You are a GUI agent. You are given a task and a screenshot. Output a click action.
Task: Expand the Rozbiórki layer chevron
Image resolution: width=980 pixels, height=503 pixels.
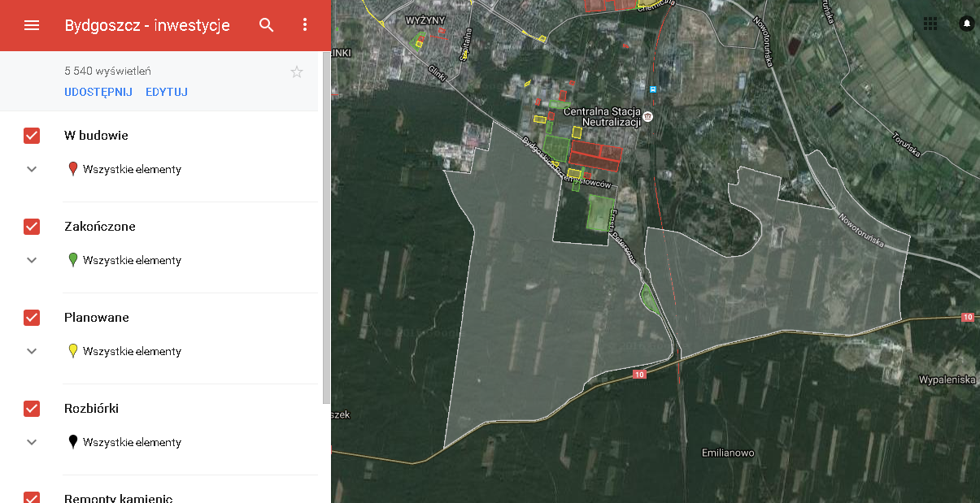click(x=32, y=442)
